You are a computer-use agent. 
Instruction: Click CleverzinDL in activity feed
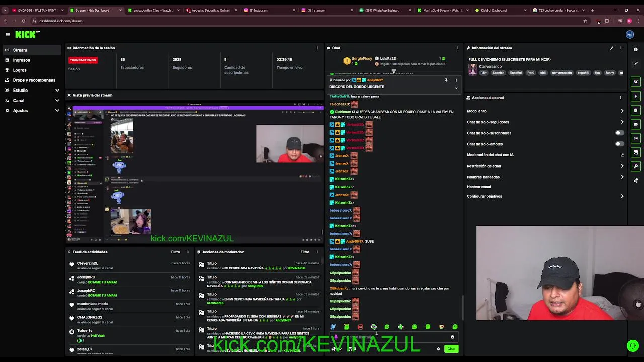click(88, 263)
